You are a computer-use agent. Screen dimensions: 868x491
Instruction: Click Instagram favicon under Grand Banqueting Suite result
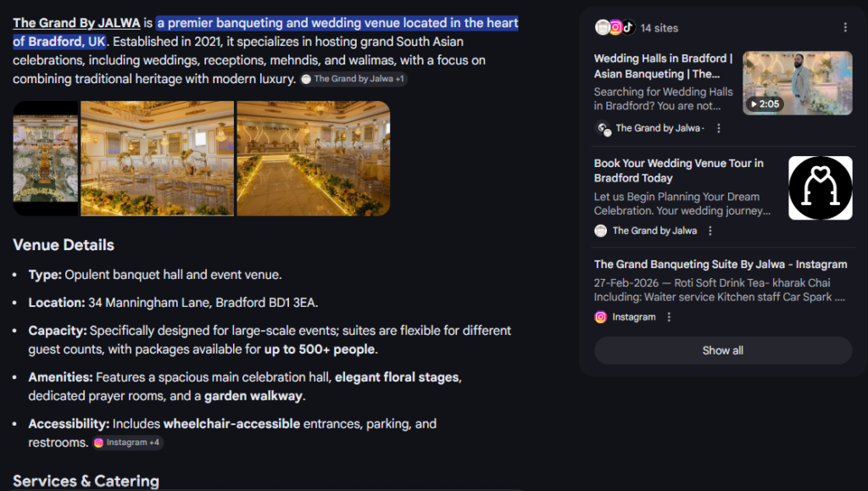[x=601, y=317]
